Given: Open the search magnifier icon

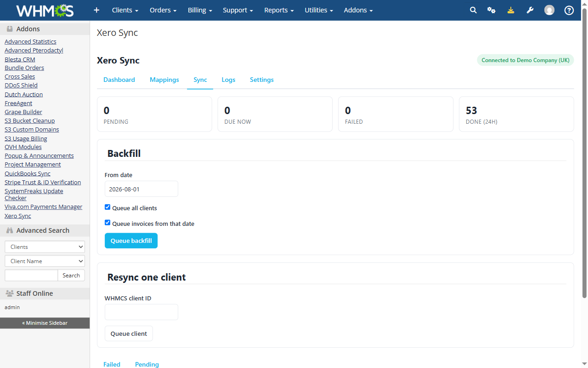Looking at the screenshot, I should tap(473, 10).
